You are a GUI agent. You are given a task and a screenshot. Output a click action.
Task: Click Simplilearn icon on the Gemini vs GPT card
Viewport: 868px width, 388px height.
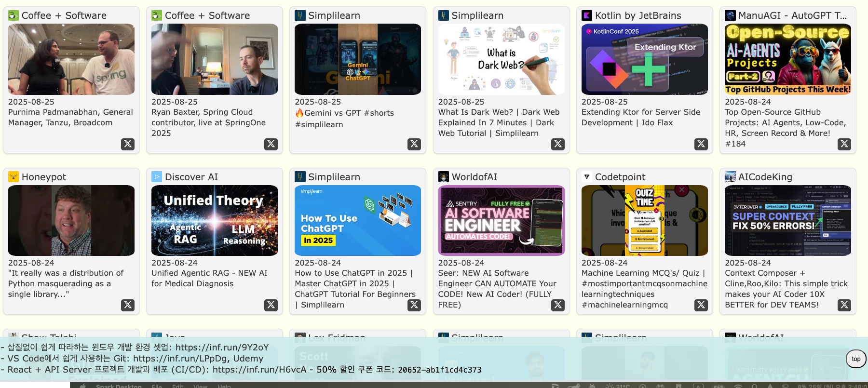click(x=300, y=15)
